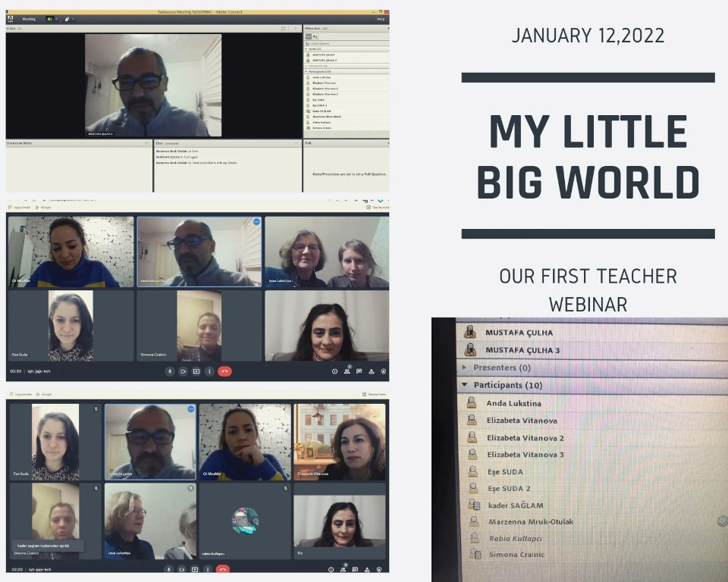Viewport: 728px width, 582px height.
Task: Toggle microphone in bottom Google Meet call
Action: (169, 569)
